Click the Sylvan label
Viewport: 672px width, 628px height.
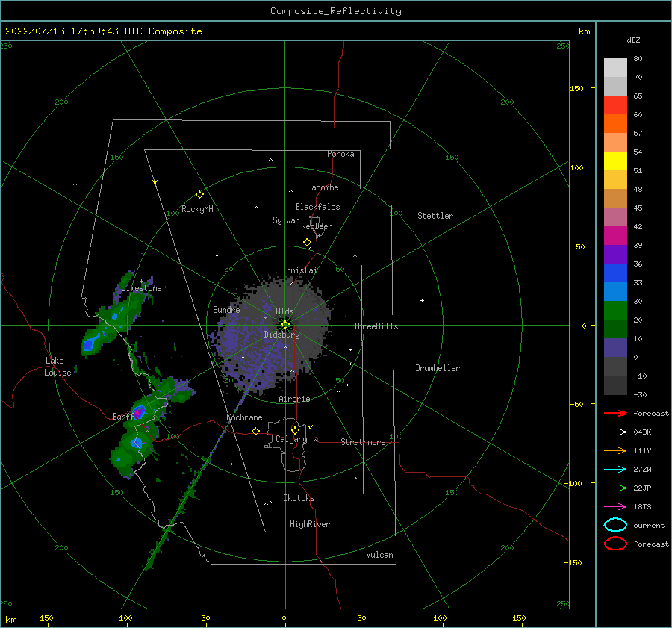(x=286, y=220)
